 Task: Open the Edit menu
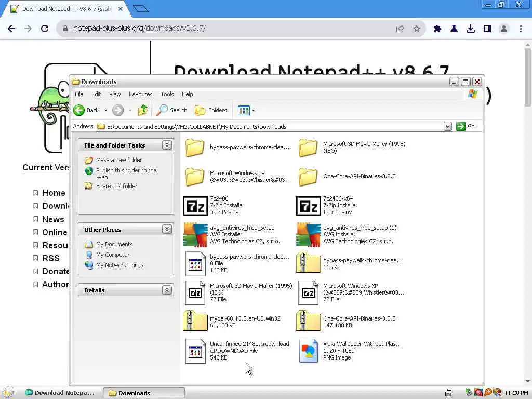96,94
